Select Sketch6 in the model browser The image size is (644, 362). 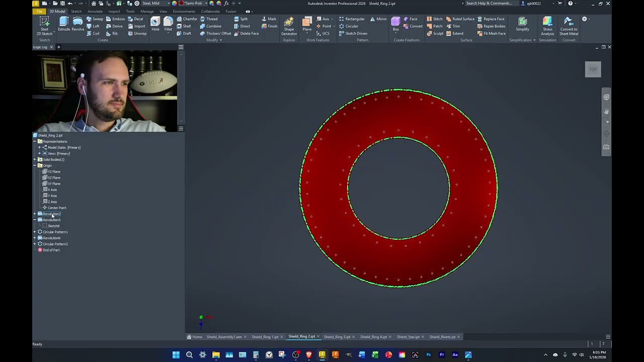tap(51, 226)
